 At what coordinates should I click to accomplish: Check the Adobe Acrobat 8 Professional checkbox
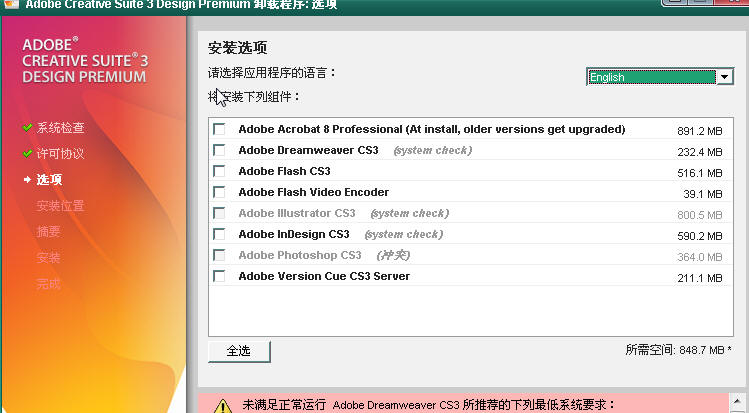pyautogui.click(x=219, y=129)
